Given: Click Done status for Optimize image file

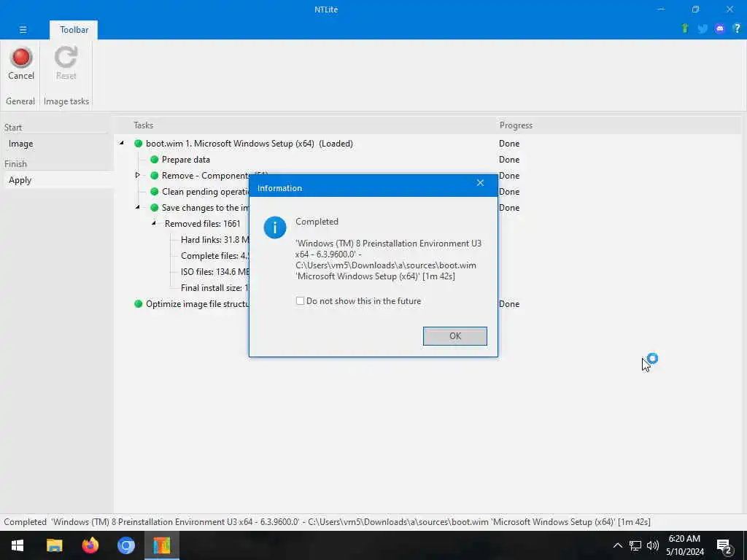Looking at the screenshot, I should pyautogui.click(x=509, y=304).
